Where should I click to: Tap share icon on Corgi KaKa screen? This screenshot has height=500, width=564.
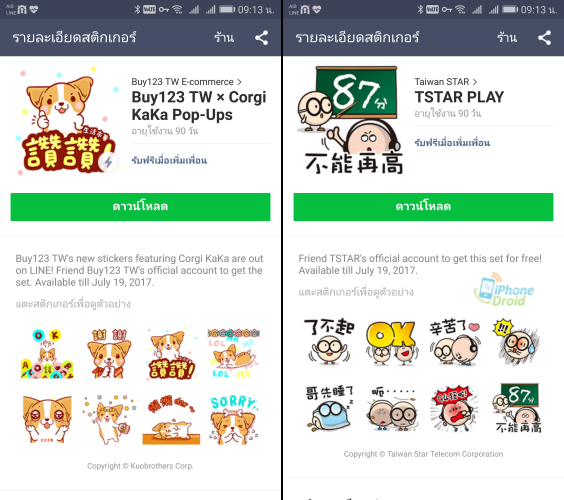tap(261, 38)
